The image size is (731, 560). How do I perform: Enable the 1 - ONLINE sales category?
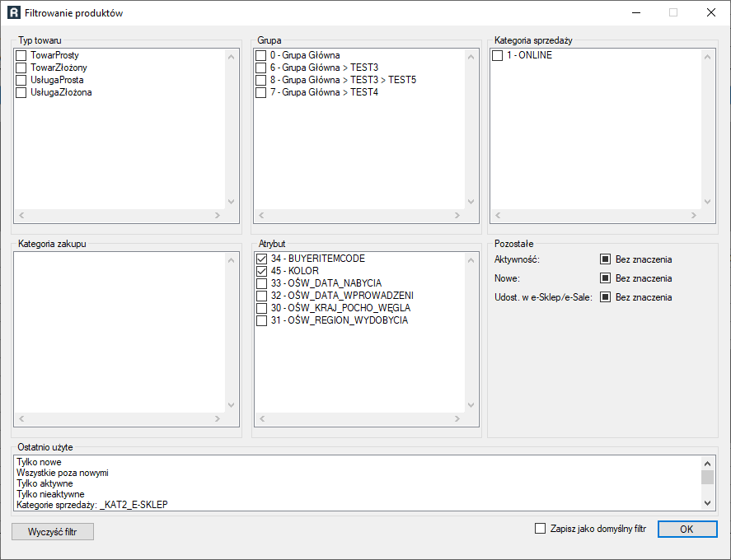click(x=498, y=55)
